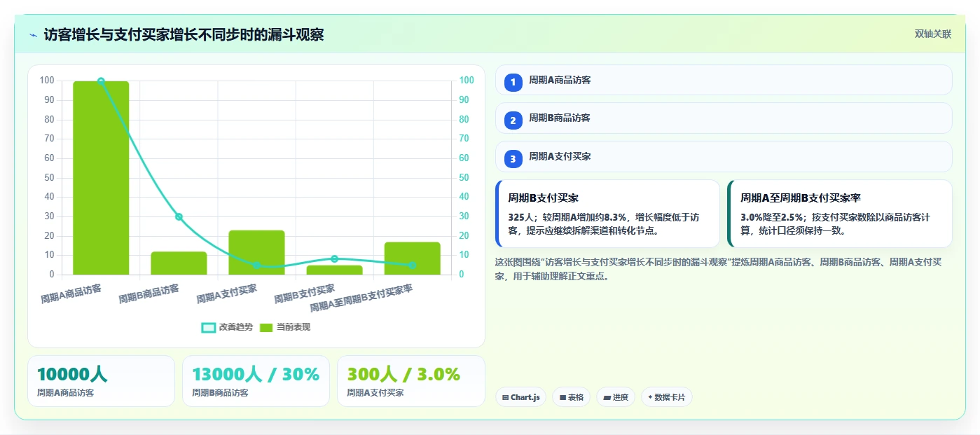Click the green 当前表现 legend swatch
This screenshot has width=980, height=435.
click(266, 328)
